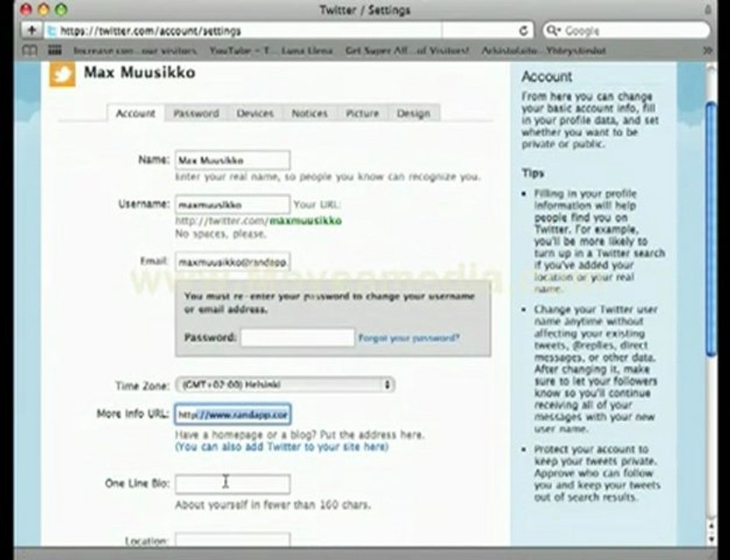
Task: Click the Location text field
Action: [x=232, y=540]
